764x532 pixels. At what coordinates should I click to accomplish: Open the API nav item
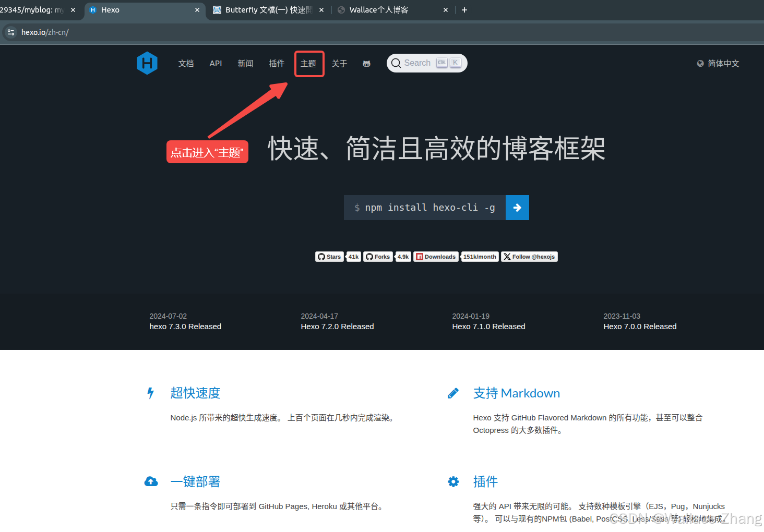point(216,64)
